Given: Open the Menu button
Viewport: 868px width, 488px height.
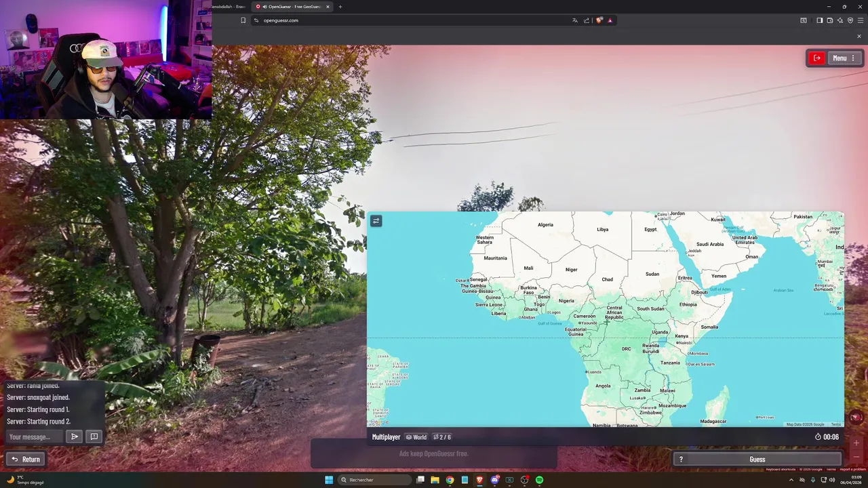Looking at the screenshot, I should tap(845, 58).
